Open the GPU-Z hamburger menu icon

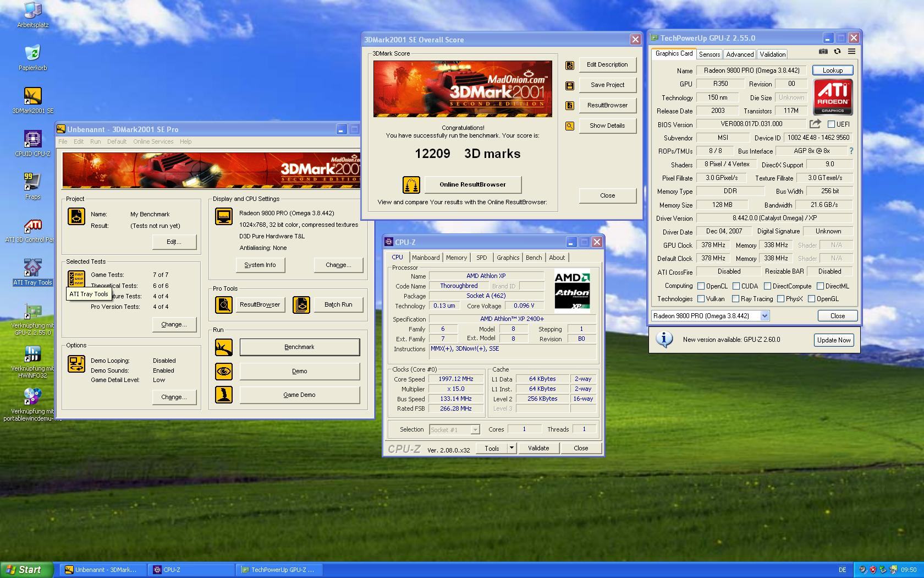tap(851, 52)
